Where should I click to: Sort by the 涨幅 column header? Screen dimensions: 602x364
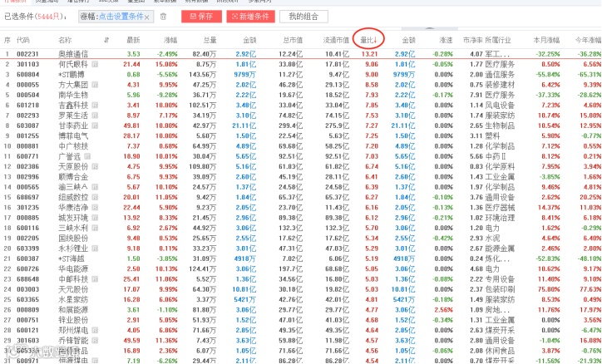(170, 40)
